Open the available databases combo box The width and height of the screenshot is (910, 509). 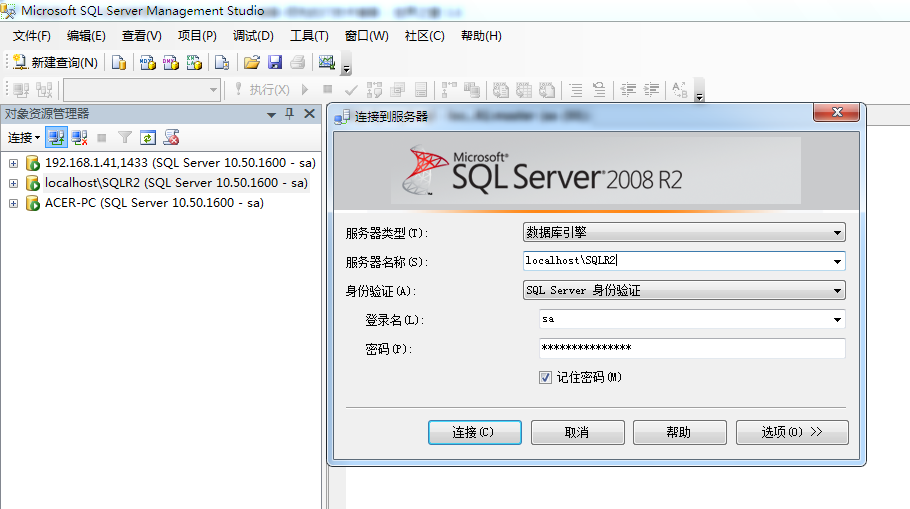point(142,90)
